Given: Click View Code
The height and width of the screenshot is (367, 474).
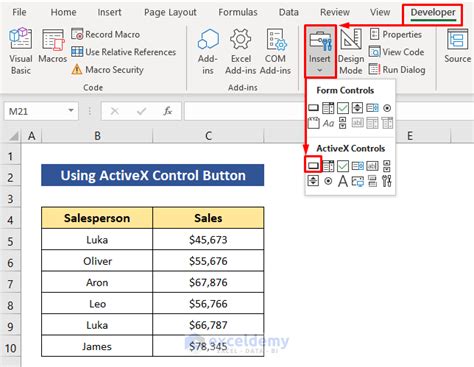Looking at the screenshot, I should point(397,52).
